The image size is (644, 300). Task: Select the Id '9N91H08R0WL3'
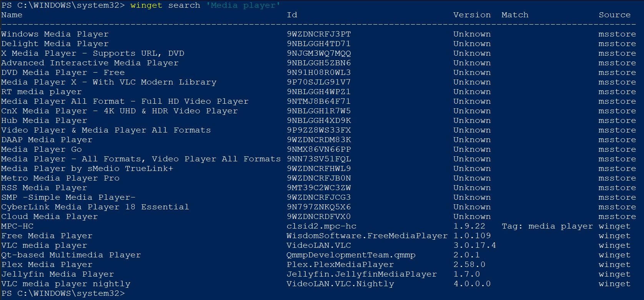pyautogui.click(x=319, y=73)
